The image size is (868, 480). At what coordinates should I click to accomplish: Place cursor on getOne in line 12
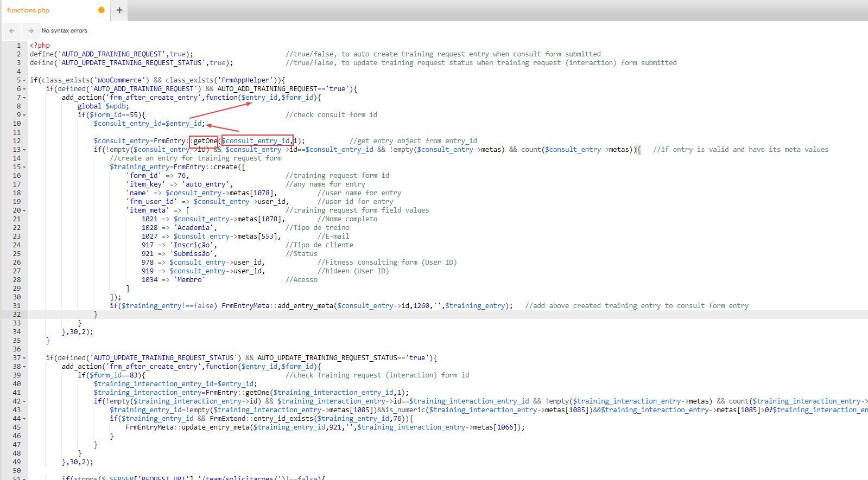(205, 141)
